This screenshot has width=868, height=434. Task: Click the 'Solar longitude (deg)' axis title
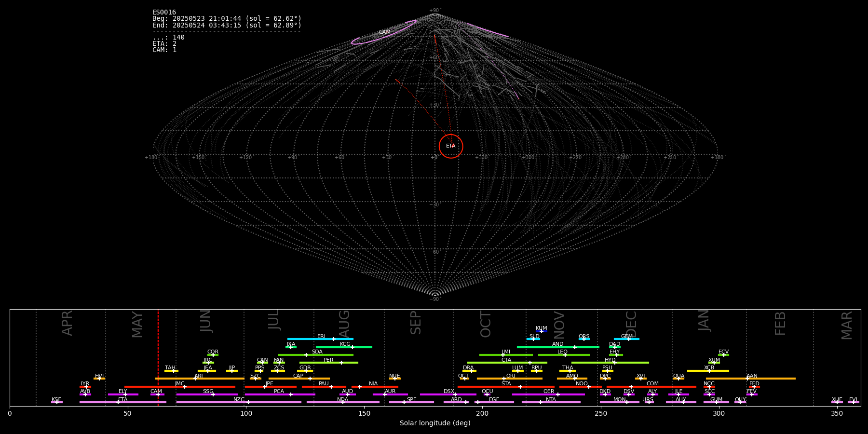click(435, 423)
